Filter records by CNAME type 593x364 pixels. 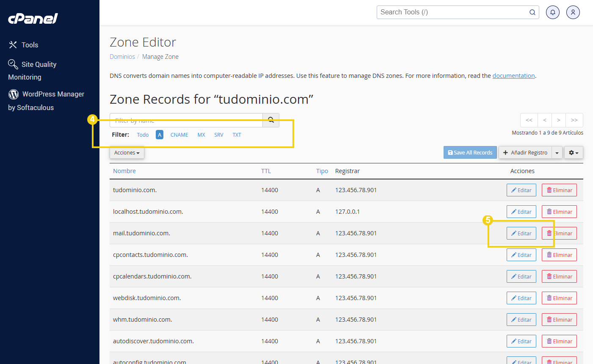179,135
